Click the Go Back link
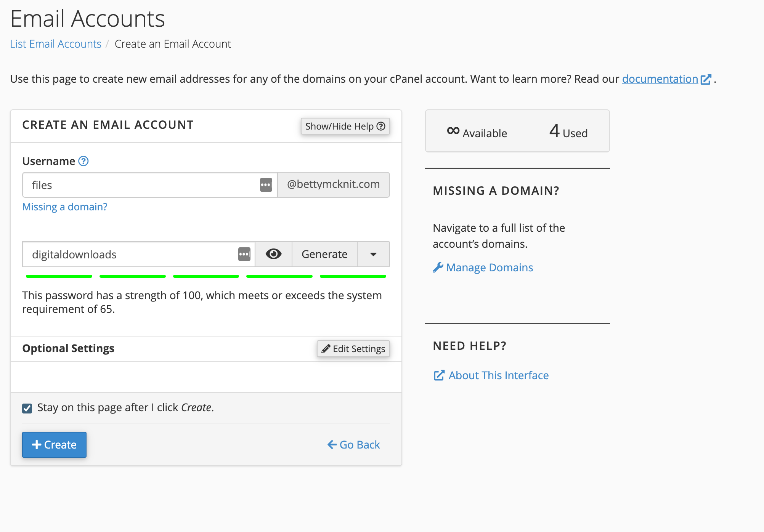The image size is (764, 532). (354, 445)
